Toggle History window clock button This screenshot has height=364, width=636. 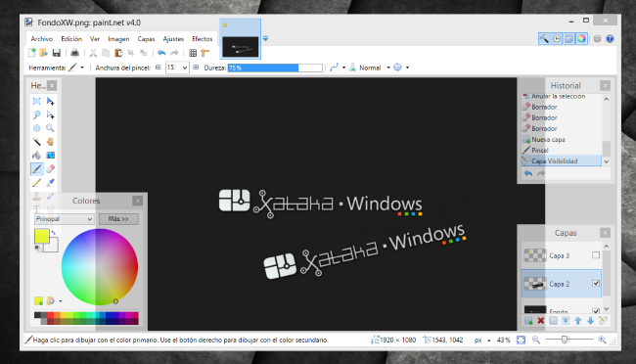pos(557,38)
